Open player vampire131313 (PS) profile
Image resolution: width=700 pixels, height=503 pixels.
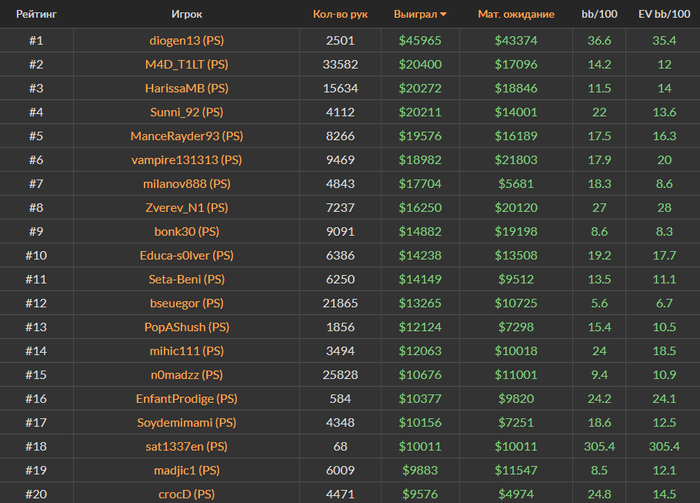187,160
